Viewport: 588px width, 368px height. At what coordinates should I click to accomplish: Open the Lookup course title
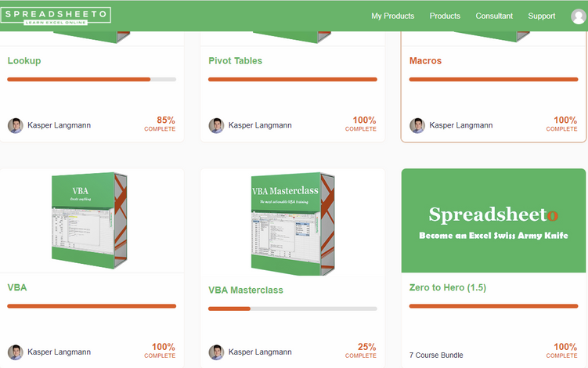coord(24,61)
